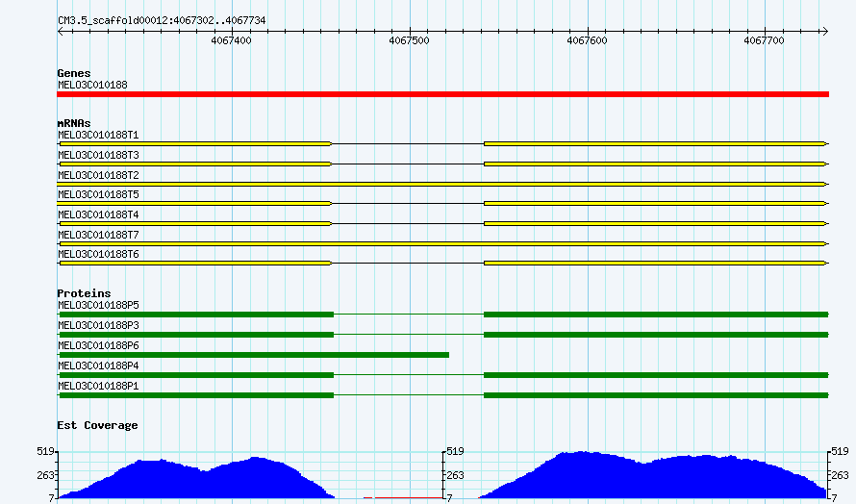
Task: Select the MELO3C010188 gene label
Action: click(92, 86)
